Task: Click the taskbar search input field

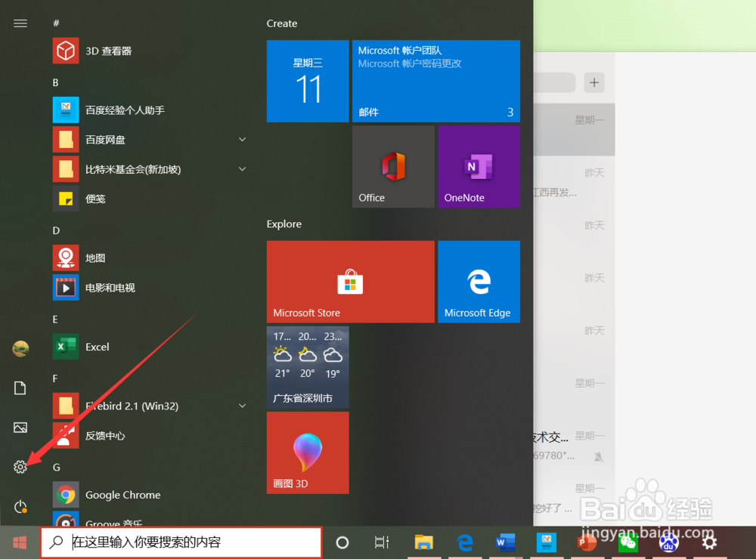Action: pyautogui.click(x=181, y=542)
